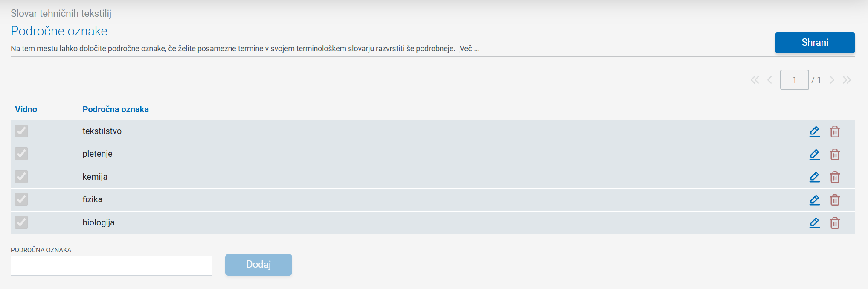Edit the biologija label with pencil icon
The height and width of the screenshot is (289, 868).
click(814, 223)
